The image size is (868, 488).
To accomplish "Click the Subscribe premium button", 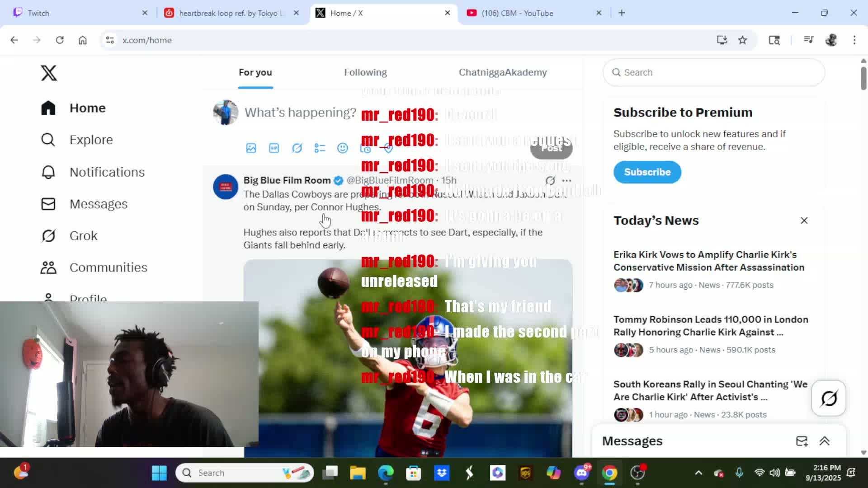I will click(x=647, y=172).
